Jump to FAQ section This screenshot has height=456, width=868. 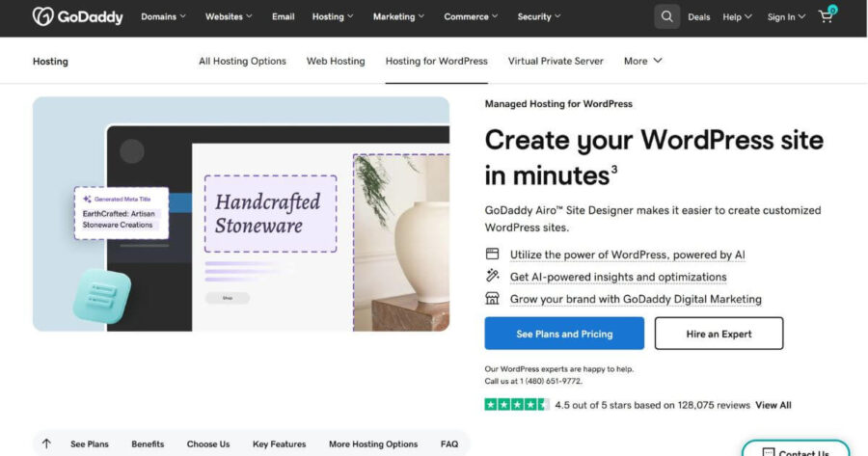(449, 443)
